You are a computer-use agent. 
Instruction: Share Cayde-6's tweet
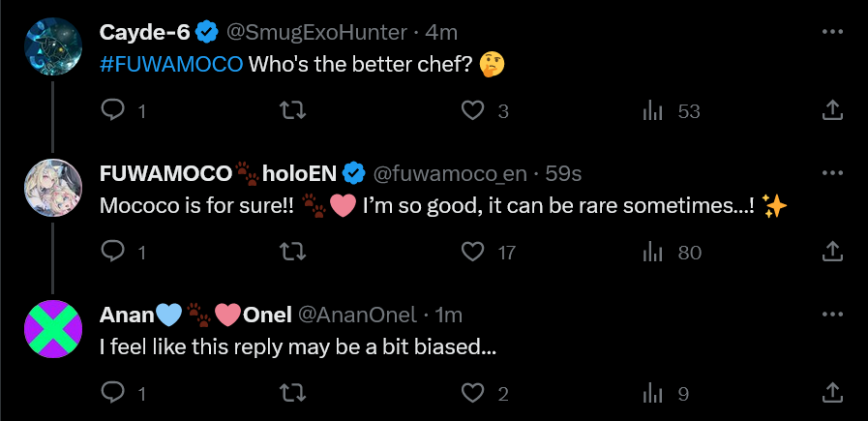point(831,111)
